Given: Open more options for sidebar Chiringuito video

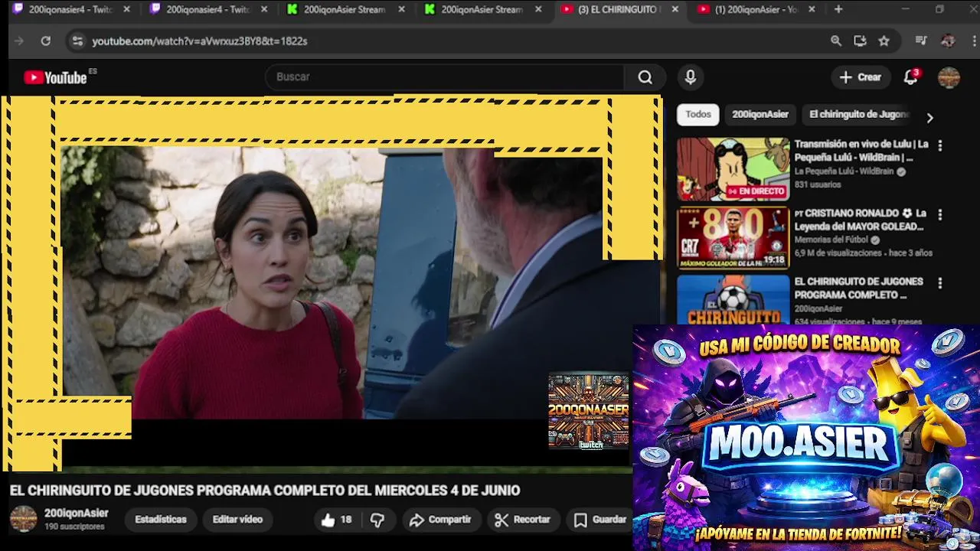Looking at the screenshot, I should click(940, 283).
